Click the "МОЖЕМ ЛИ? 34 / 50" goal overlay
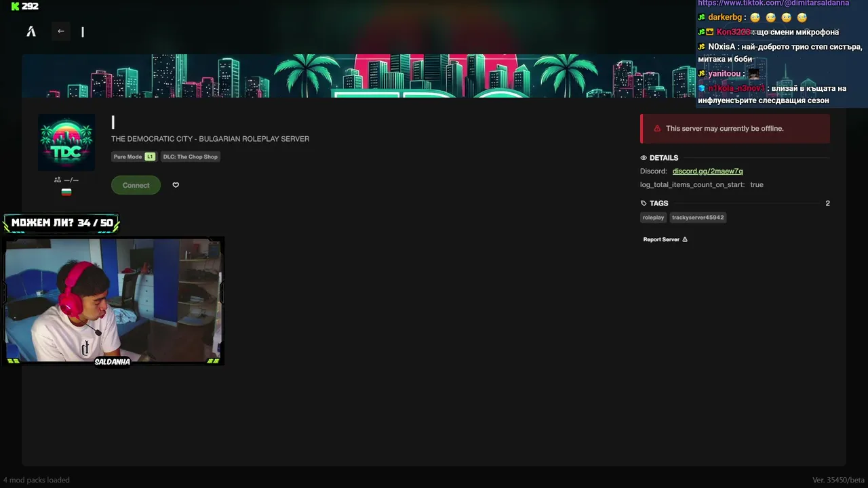868x488 pixels. 62,223
